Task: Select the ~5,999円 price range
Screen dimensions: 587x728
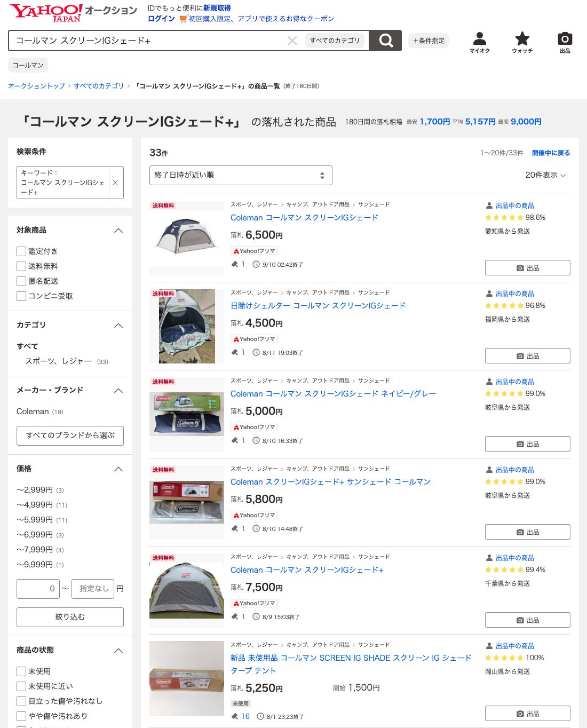Action: tap(35, 520)
